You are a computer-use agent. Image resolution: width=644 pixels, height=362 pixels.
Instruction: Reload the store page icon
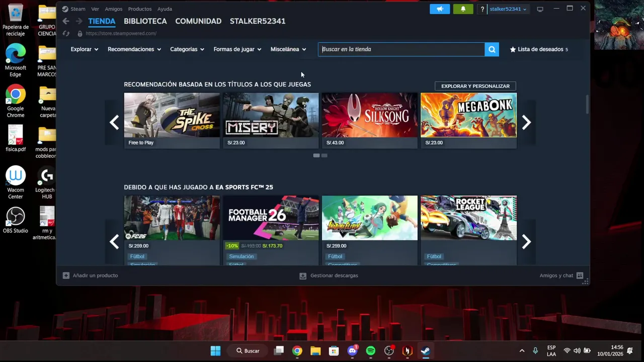(66, 34)
